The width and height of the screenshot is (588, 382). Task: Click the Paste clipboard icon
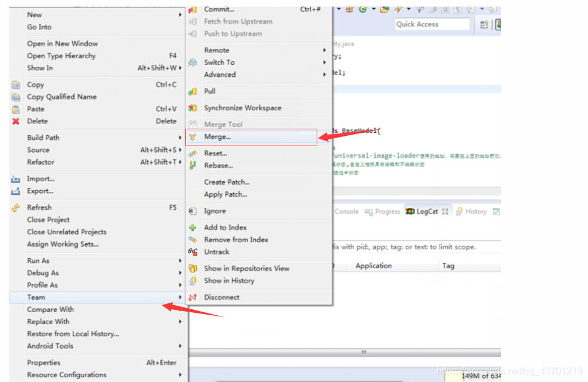[16, 109]
